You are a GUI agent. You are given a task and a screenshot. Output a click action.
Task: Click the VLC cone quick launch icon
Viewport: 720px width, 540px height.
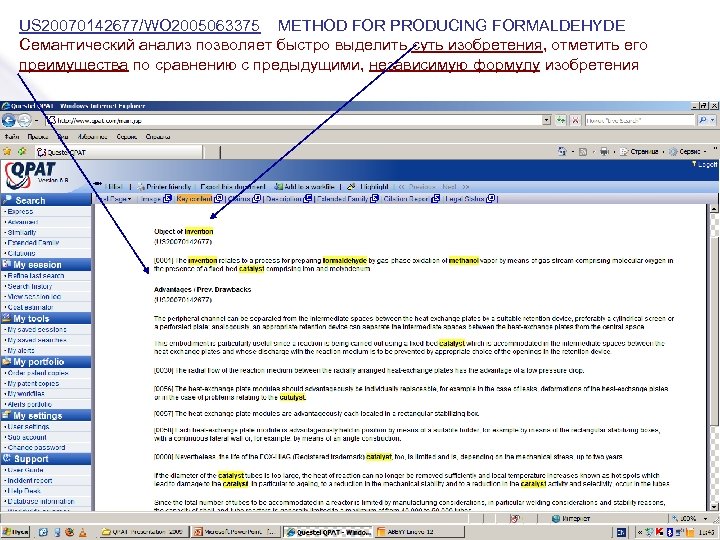coord(83,532)
